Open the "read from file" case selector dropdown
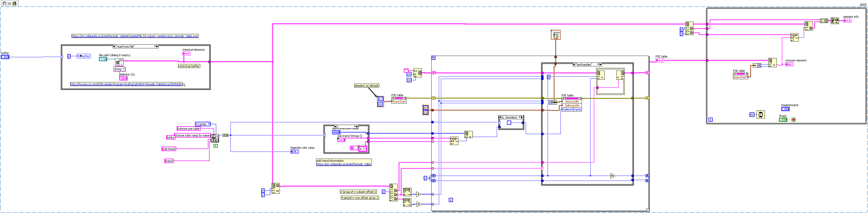Screen dimensions: 868x213 coord(155,47)
